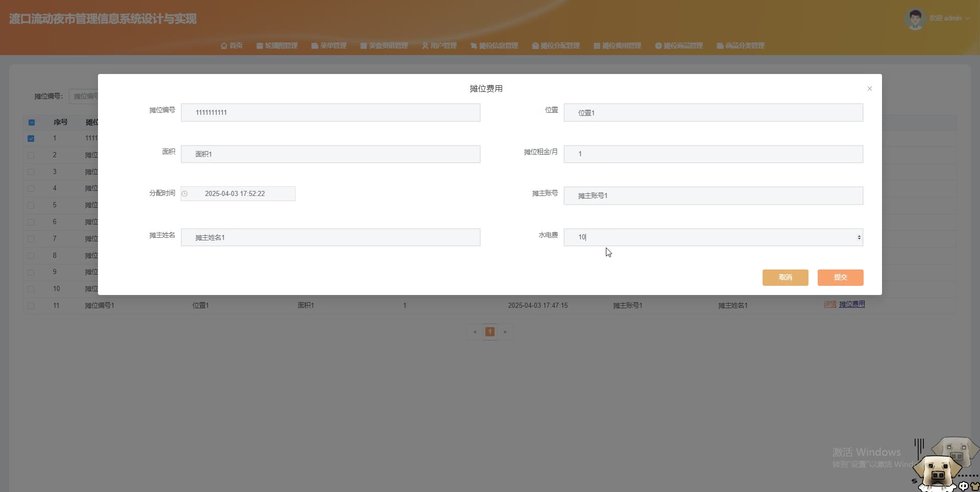980x492 pixels.
Task: Open 用户管理 in the navigation bar
Action: pyautogui.click(x=439, y=45)
